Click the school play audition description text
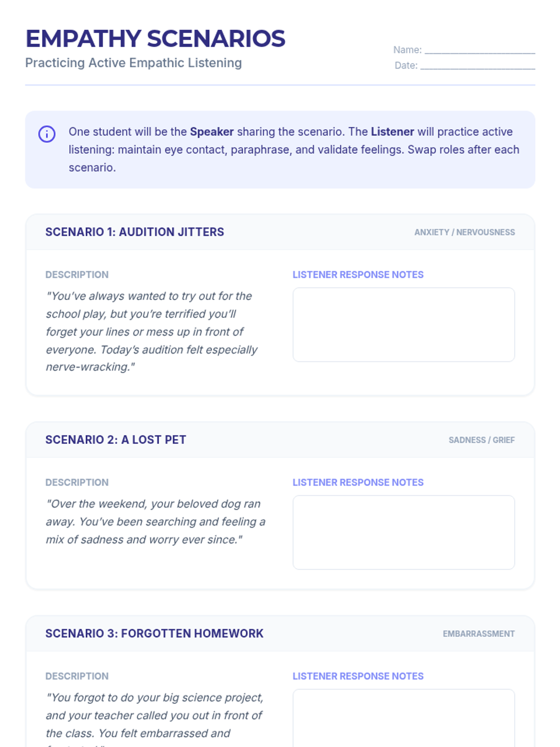Viewport: 560px width, 747px height. point(152,331)
